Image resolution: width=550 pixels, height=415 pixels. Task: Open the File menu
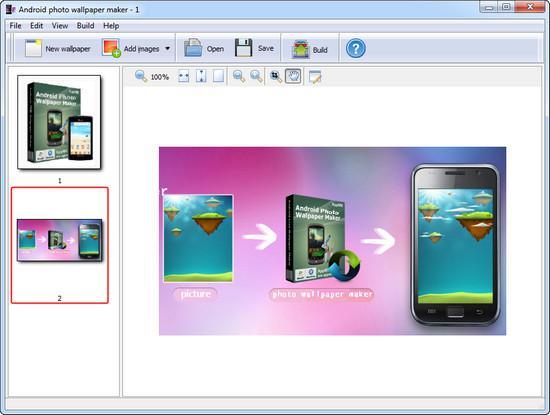pyautogui.click(x=15, y=26)
